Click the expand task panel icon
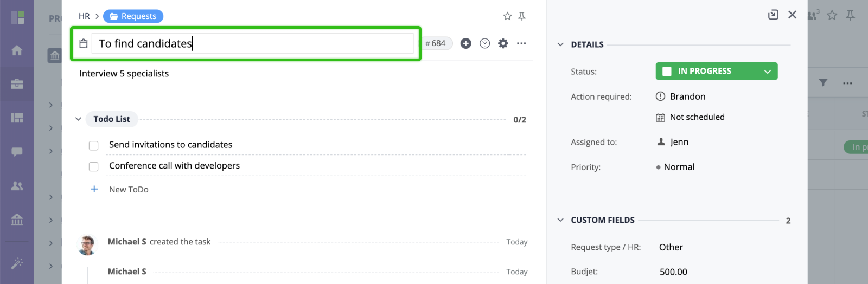The height and width of the screenshot is (284, 868). (774, 15)
